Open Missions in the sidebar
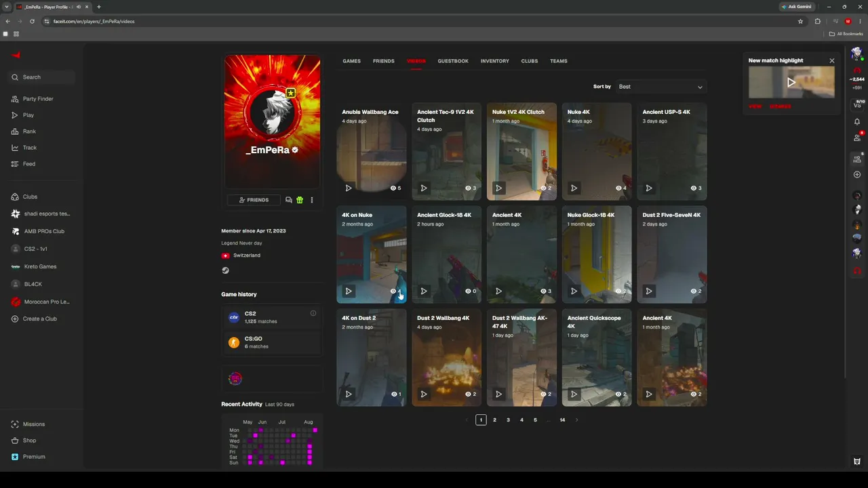Image resolution: width=868 pixels, height=488 pixels. [28, 424]
